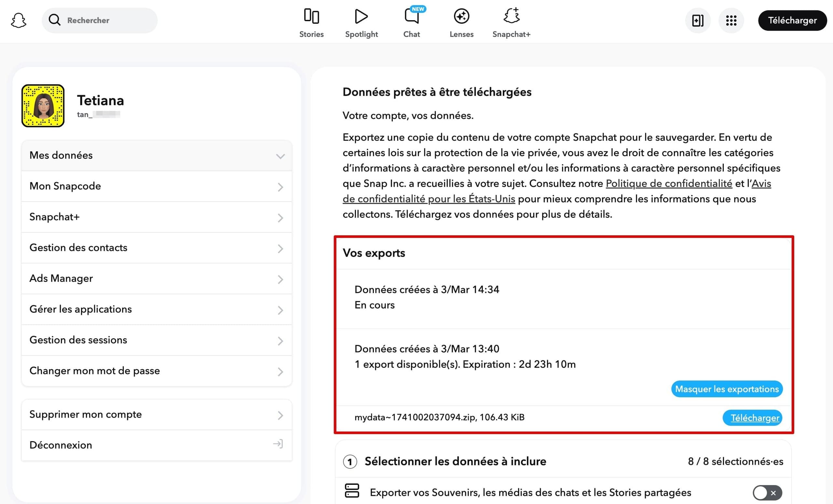Open Gestion des contacts
This screenshot has width=833, height=504.
(157, 248)
